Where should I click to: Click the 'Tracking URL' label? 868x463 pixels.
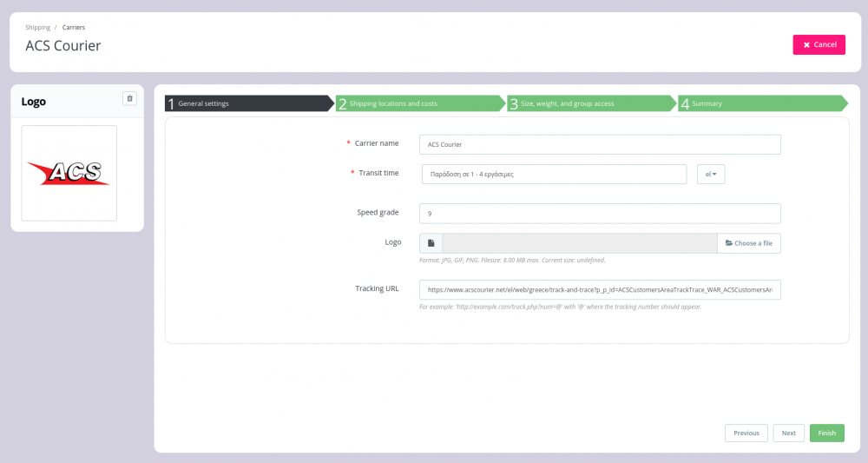(x=377, y=288)
